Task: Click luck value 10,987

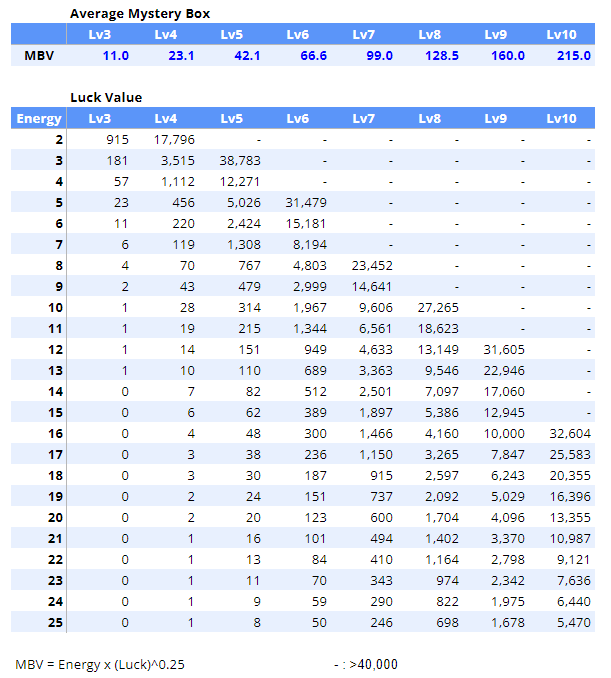Action: coord(570,539)
